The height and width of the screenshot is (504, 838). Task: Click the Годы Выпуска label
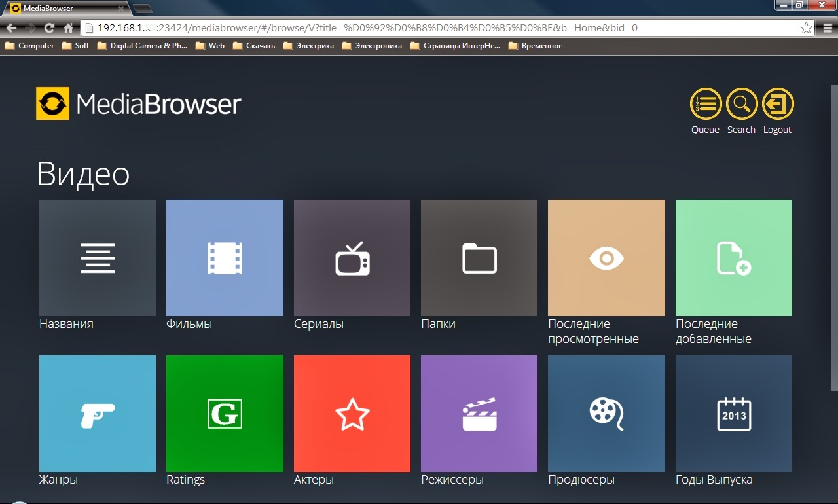click(x=714, y=480)
